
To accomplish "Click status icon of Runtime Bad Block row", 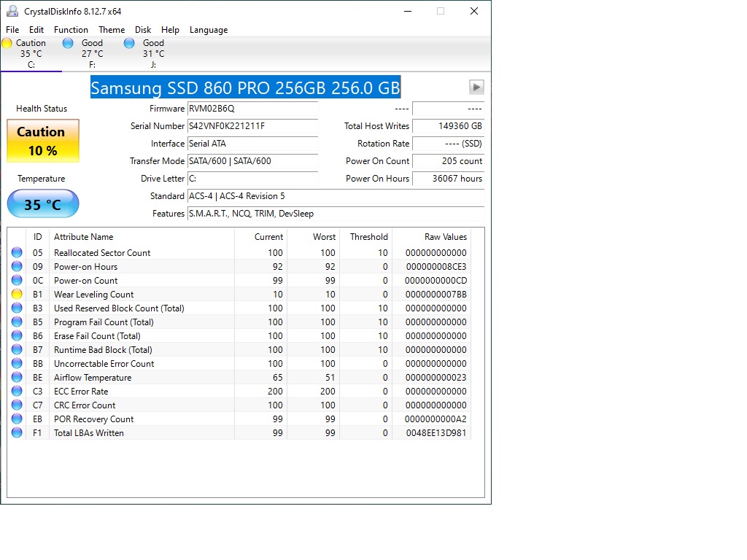I will [x=17, y=349].
